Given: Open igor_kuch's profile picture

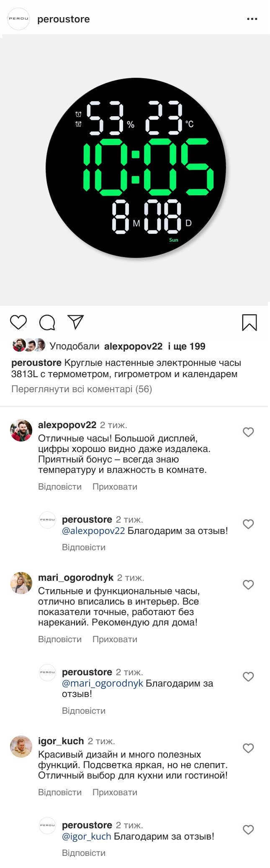Looking at the screenshot, I should pos(21,746).
